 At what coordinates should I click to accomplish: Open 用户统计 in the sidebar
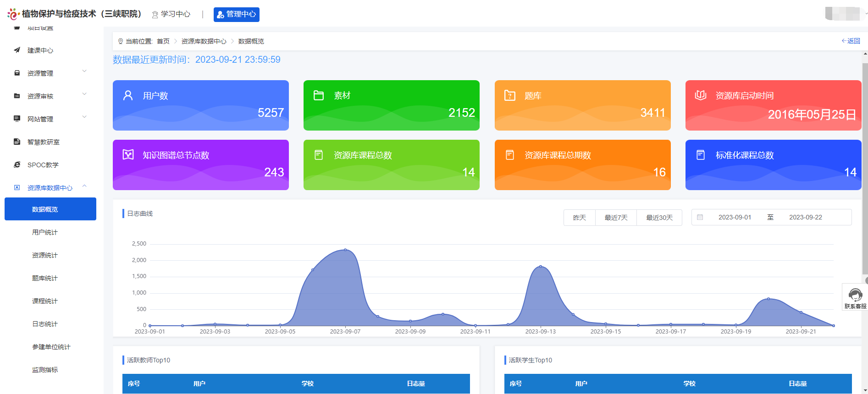point(45,232)
